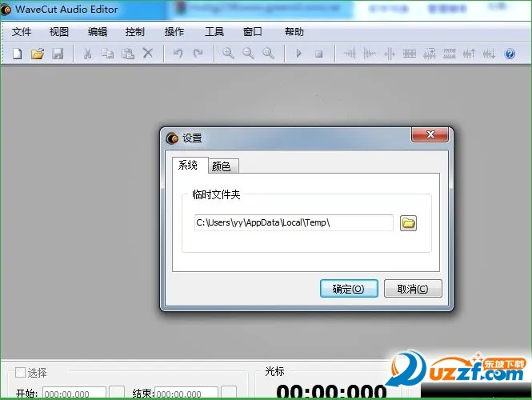This screenshot has width=532, height=400.
Task: Open the 文件 menu
Action: 22,32
